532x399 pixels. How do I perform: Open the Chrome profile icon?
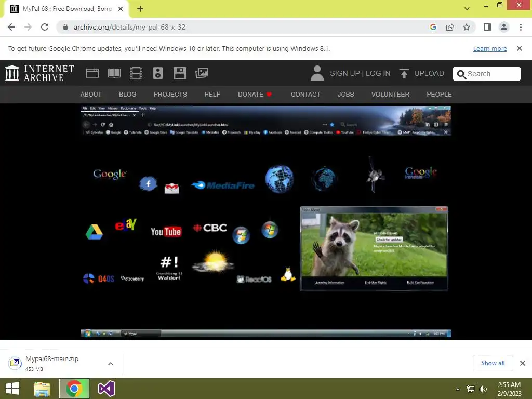(x=504, y=27)
